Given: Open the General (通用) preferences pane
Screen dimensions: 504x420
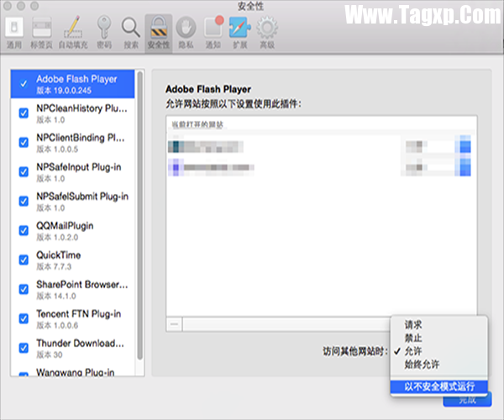Looking at the screenshot, I should (x=14, y=33).
